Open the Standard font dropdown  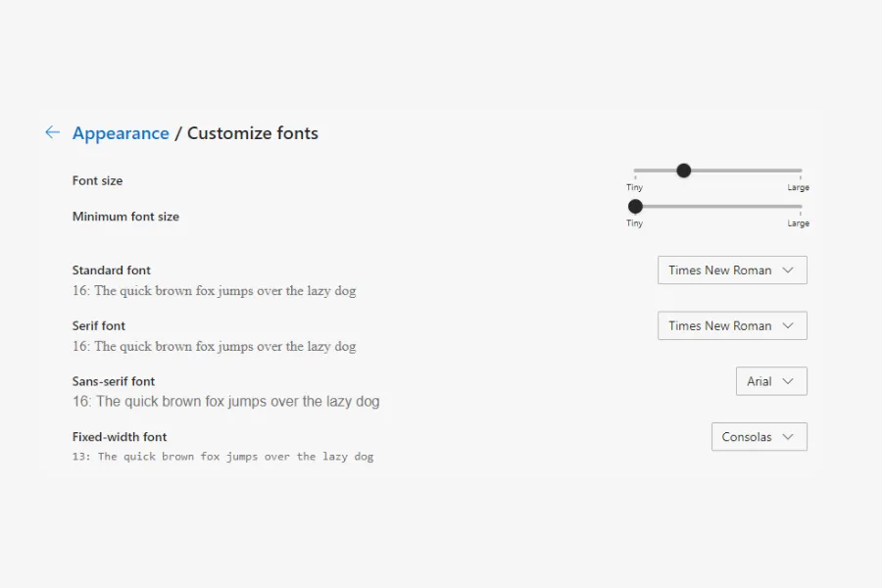[x=732, y=269]
